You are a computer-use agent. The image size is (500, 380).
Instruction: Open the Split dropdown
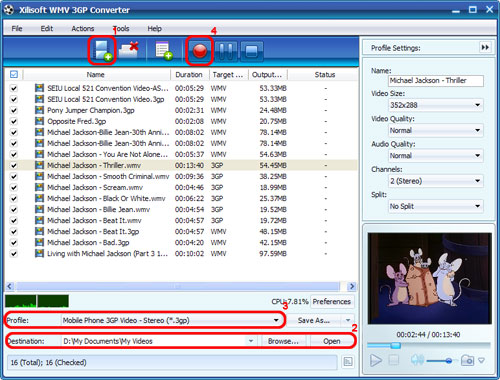point(436,206)
